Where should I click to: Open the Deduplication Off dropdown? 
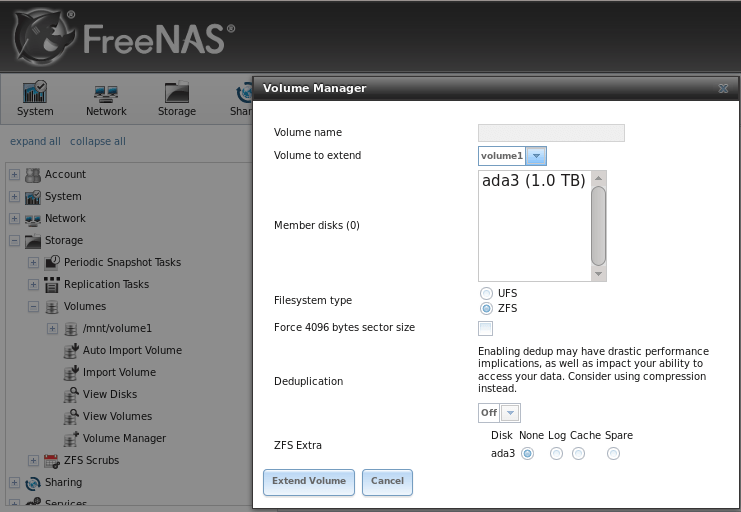pyautogui.click(x=510, y=413)
